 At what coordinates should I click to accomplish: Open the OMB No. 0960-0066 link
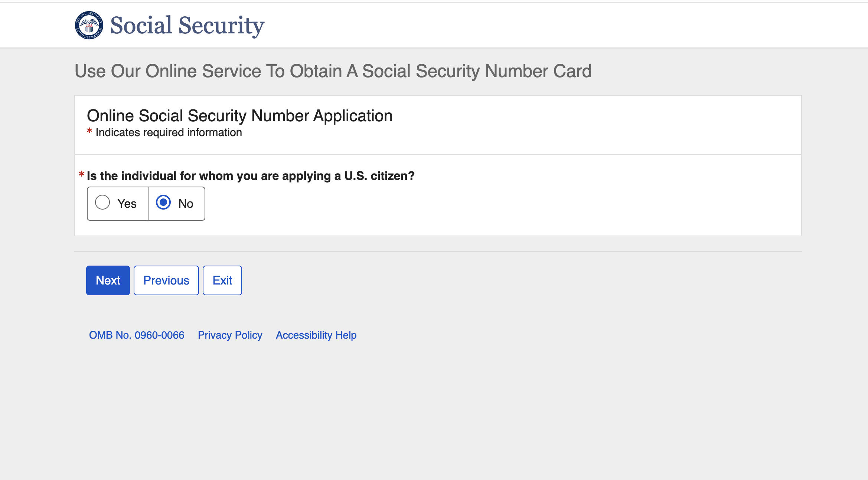tap(137, 335)
